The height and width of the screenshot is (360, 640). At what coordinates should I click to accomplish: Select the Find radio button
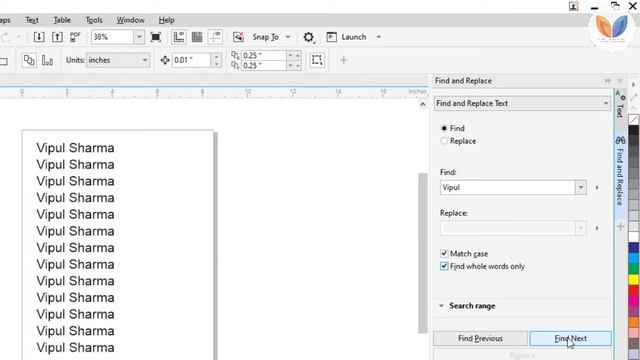[444, 128]
